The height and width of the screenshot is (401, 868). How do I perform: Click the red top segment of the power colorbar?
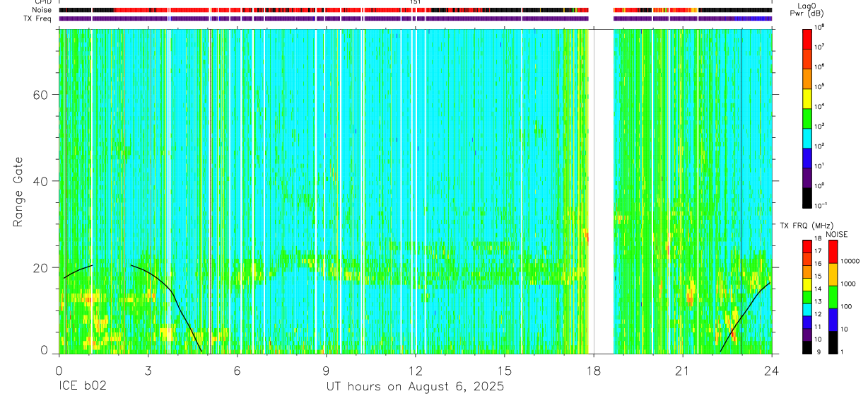[x=807, y=37]
